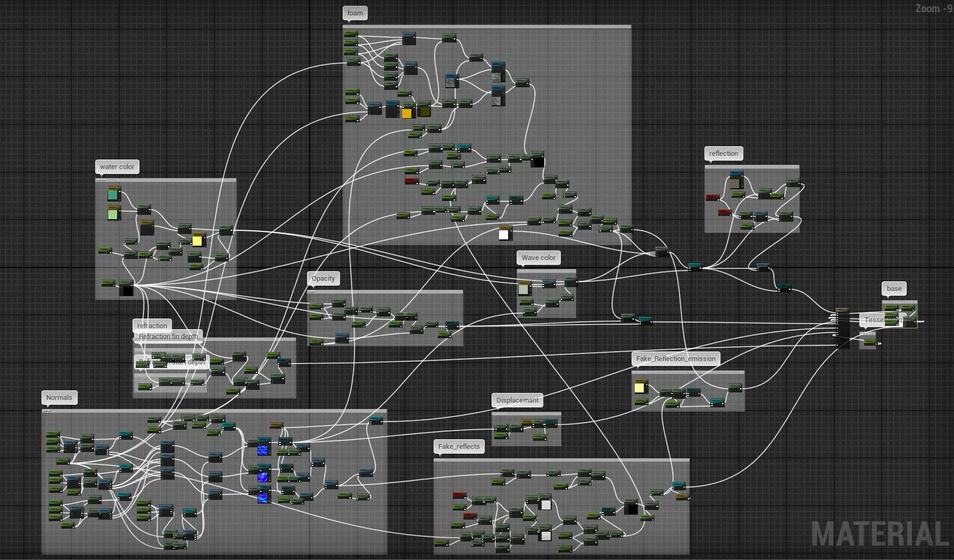The height and width of the screenshot is (560, 954).
Task: Click white color node at foam group bottom
Action: pos(505,233)
